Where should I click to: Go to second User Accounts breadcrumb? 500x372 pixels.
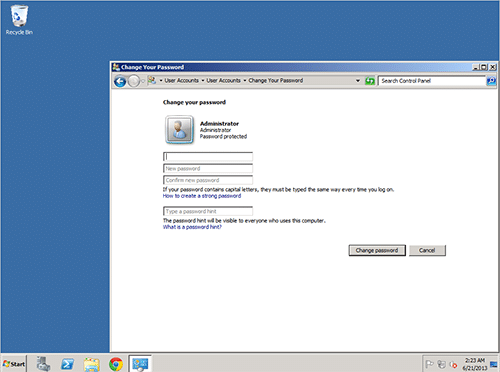[223, 81]
